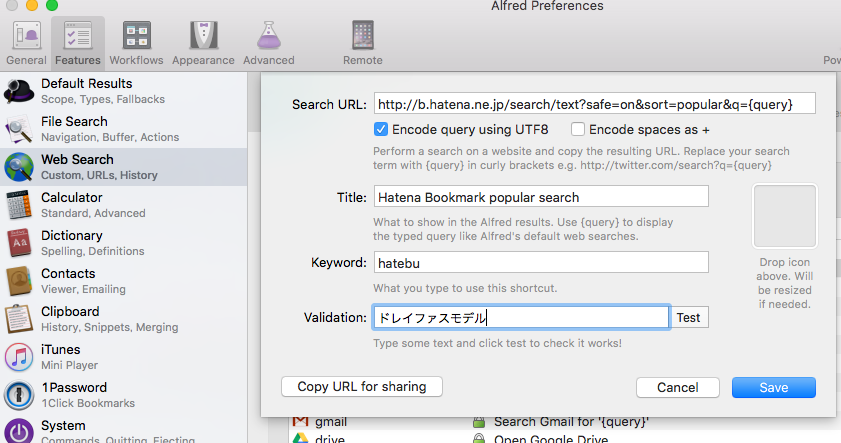Click the Dictionary book icon
This screenshot has height=443, width=841.
[19, 243]
